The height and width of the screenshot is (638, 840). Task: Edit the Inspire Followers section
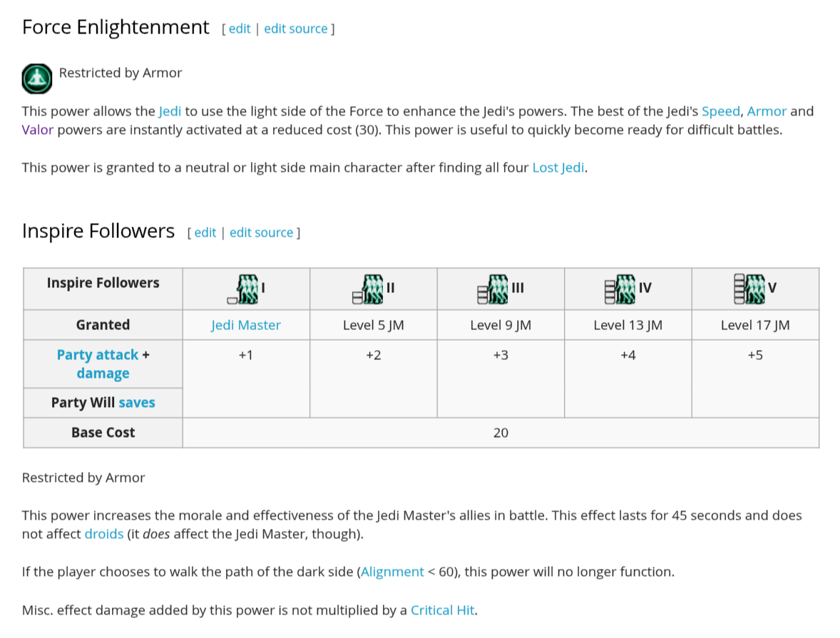pyautogui.click(x=205, y=232)
